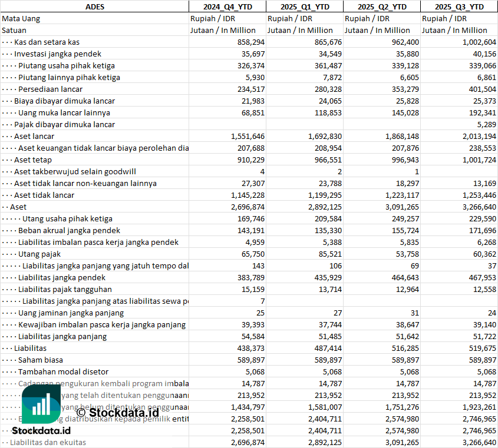The image size is (498, 448).
Task: Select Biaya dibayar dimuka lancar label
Action: coord(64,101)
